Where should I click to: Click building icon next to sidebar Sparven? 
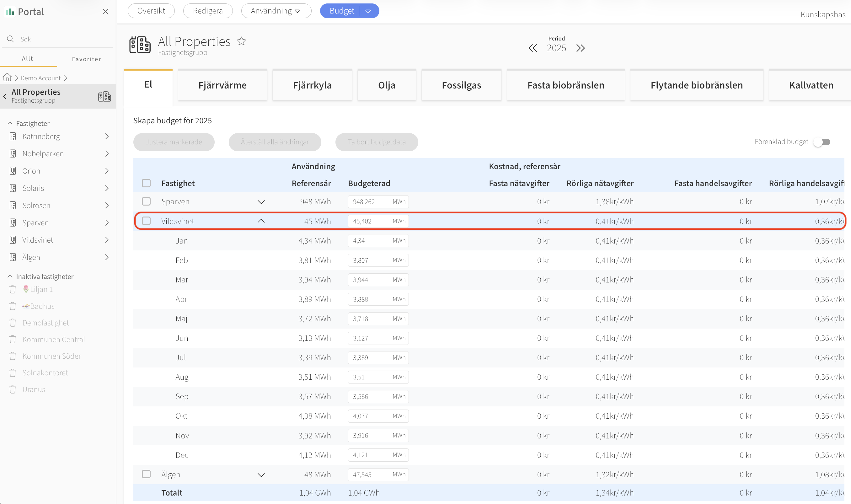(13, 223)
